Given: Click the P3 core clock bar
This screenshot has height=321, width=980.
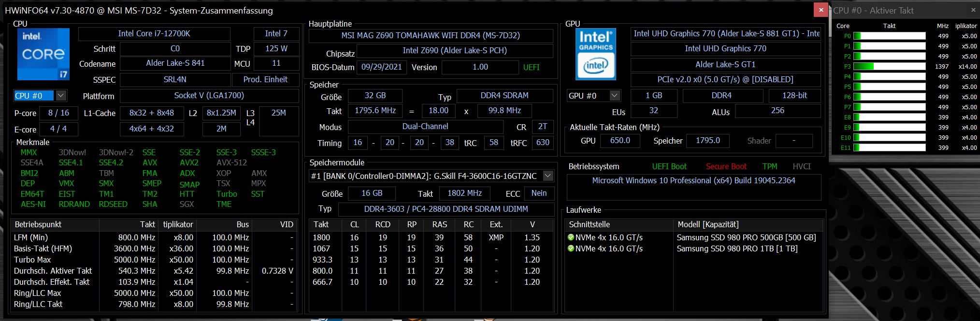Looking at the screenshot, I should [889, 67].
